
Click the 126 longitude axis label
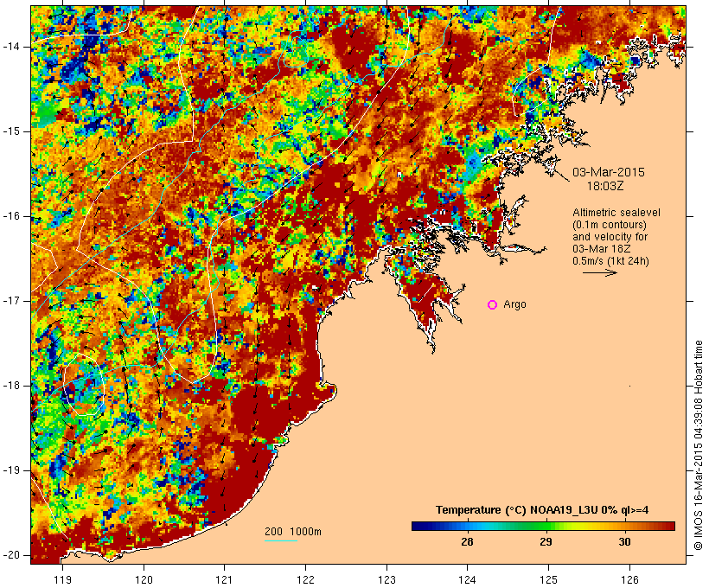(x=629, y=580)
